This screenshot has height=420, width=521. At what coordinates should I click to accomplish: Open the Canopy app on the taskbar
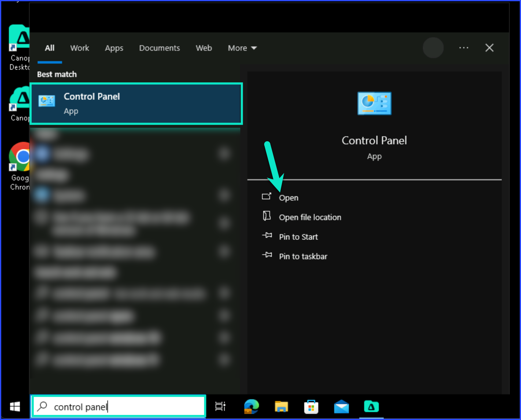pyautogui.click(x=371, y=407)
